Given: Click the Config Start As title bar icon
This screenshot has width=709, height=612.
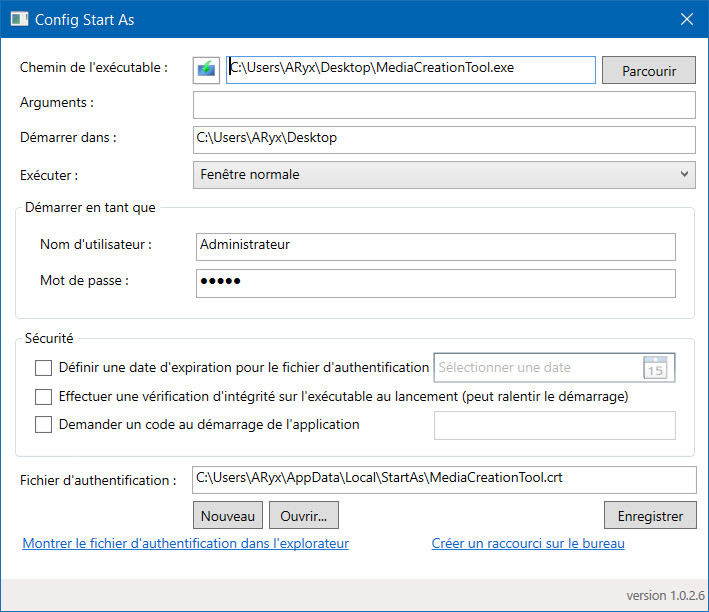Looking at the screenshot, I should pos(19,19).
